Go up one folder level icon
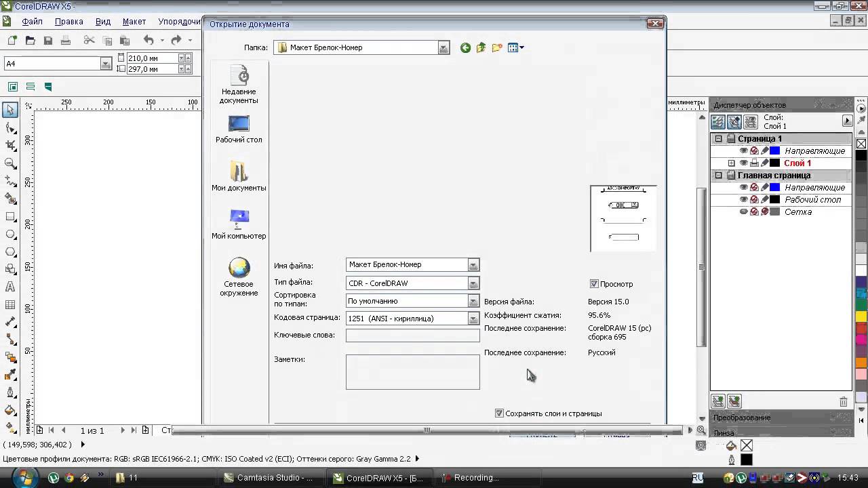This screenshot has width=868, height=488. point(481,47)
